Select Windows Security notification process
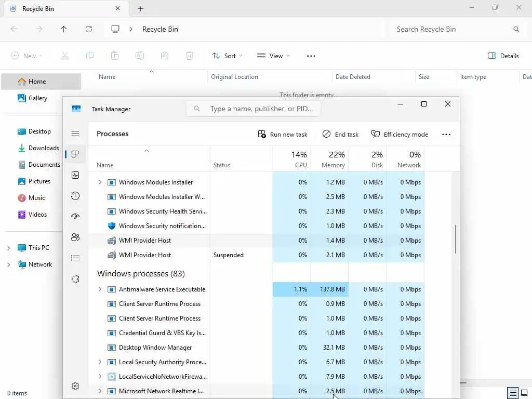The image size is (532, 399). click(x=257, y=226)
